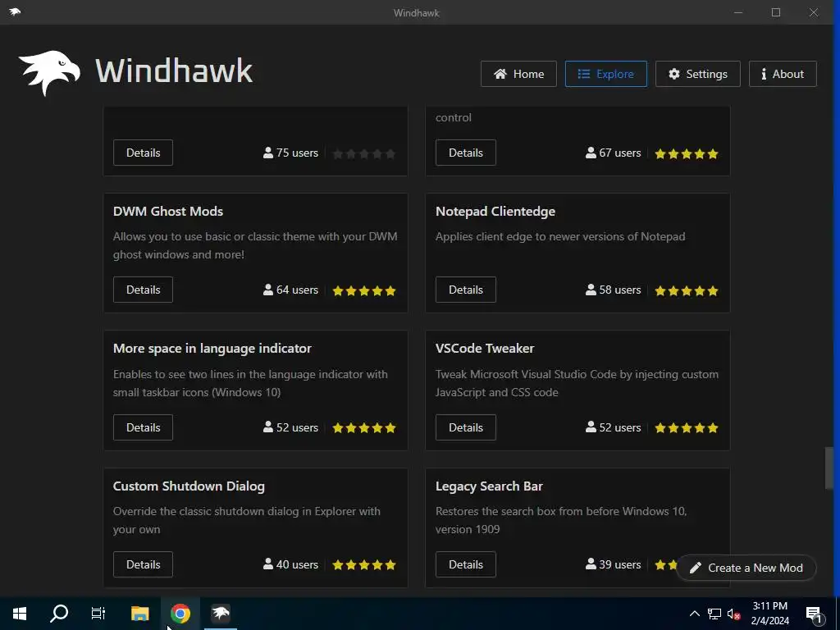The image size is (840, 630).
Task: Open the Windows Start menu
Action: (x=20, y=614)
